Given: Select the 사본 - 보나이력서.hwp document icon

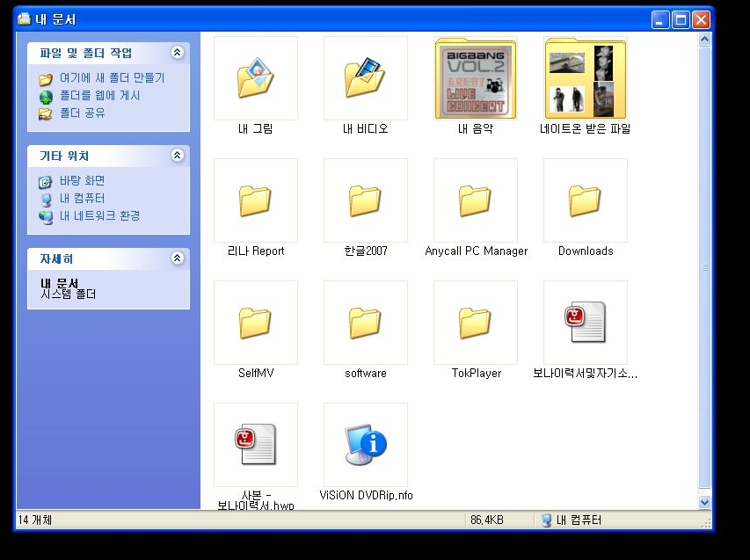Looking at the screenshot, I should coord(255,445).
